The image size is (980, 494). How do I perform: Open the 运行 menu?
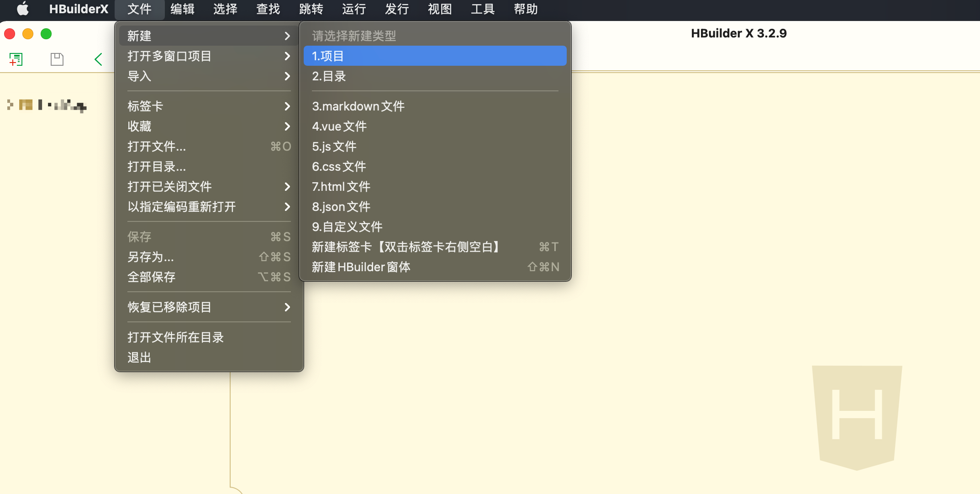(x=353, y=9)
